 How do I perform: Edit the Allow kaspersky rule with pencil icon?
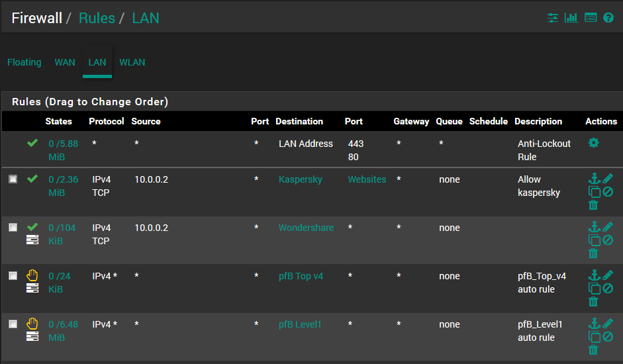[x=608, y=179]
